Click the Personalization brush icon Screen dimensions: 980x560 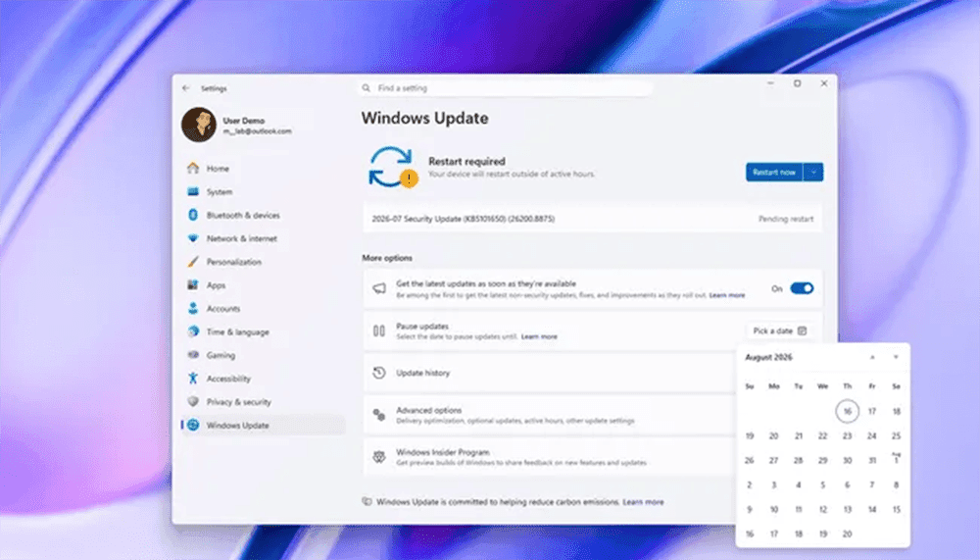coord(193,262)
